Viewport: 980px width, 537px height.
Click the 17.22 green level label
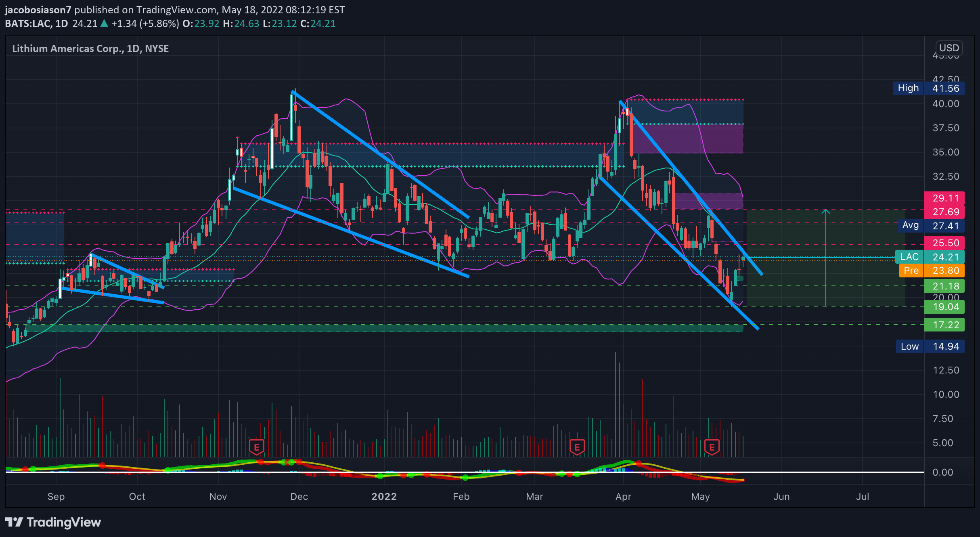(944, 325)
